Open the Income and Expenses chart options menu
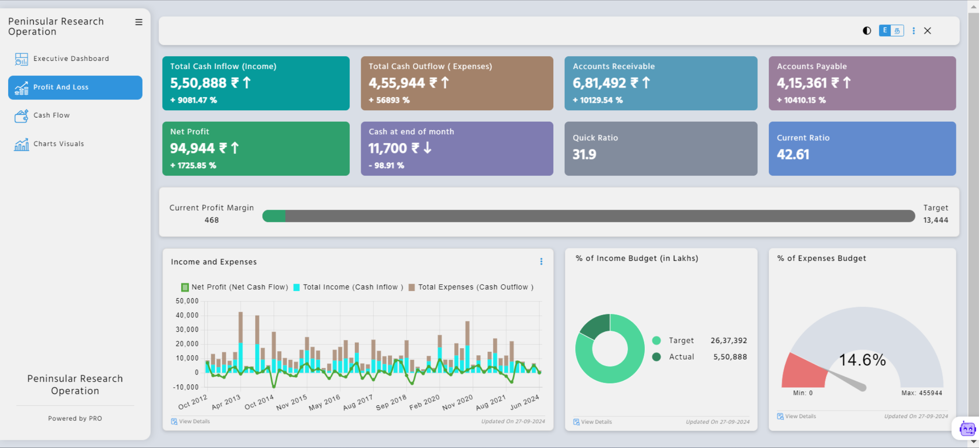Image resolution: width=980 pixels, height=448 pixels. tap(541, 261)
